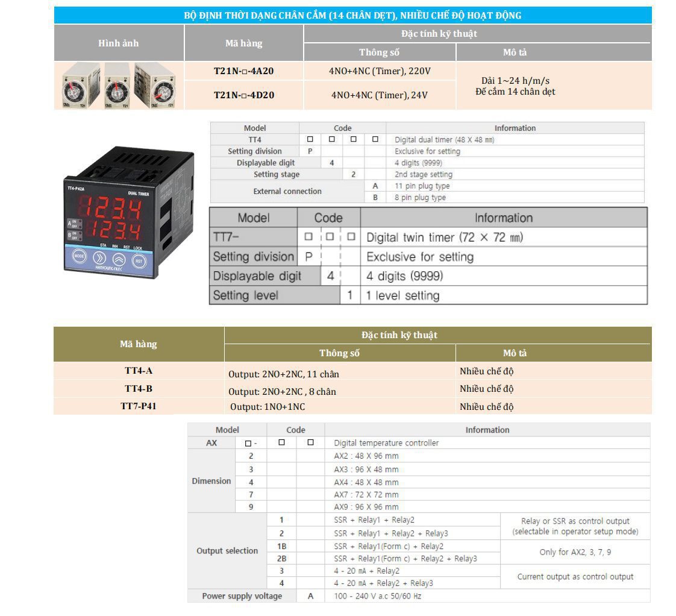Click the TT4-B product code
The height and width of the screenshot is (616, 676).
[139, 389]
